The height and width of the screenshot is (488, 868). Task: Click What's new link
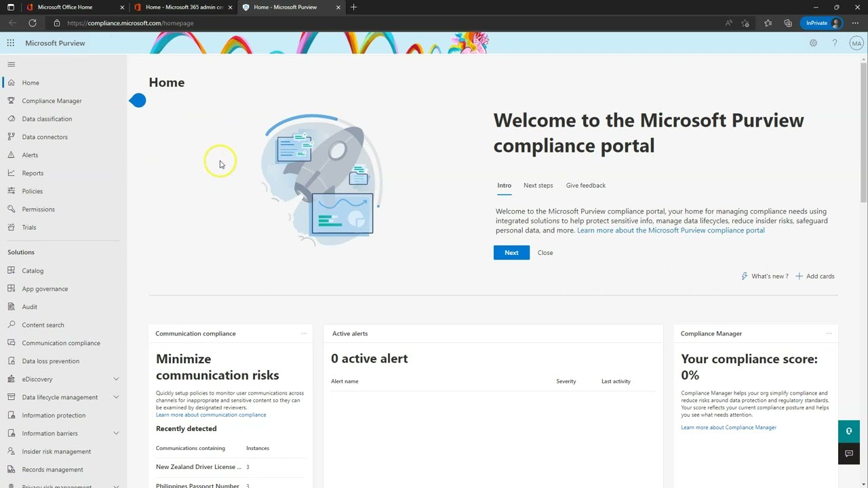point(765,277)
